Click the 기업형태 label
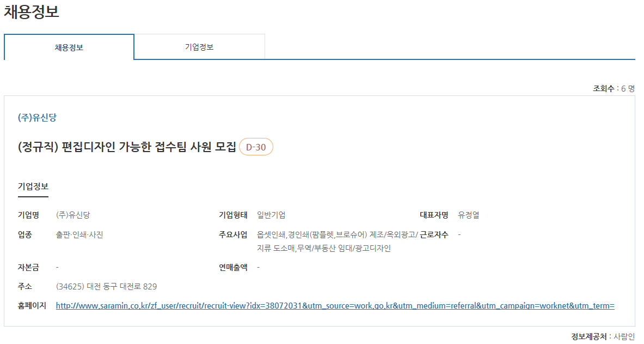 point(233,215)
